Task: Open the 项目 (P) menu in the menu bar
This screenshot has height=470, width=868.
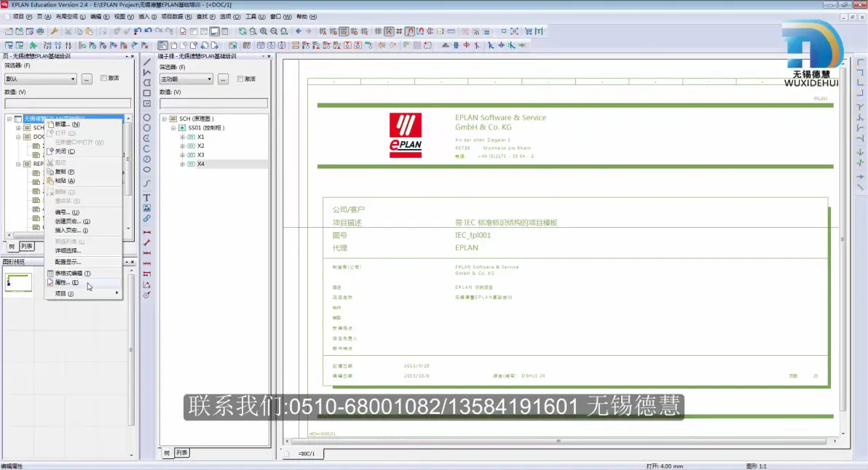Action: [22, 17]
